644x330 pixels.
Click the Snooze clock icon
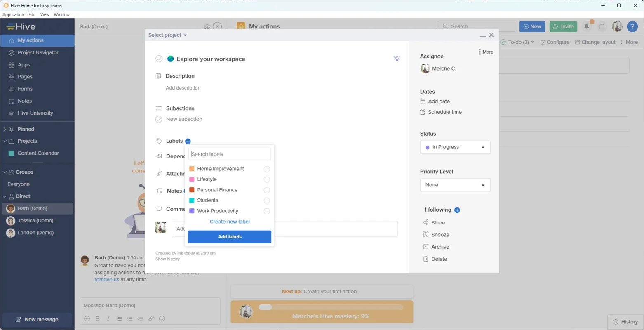click(425, 234)
